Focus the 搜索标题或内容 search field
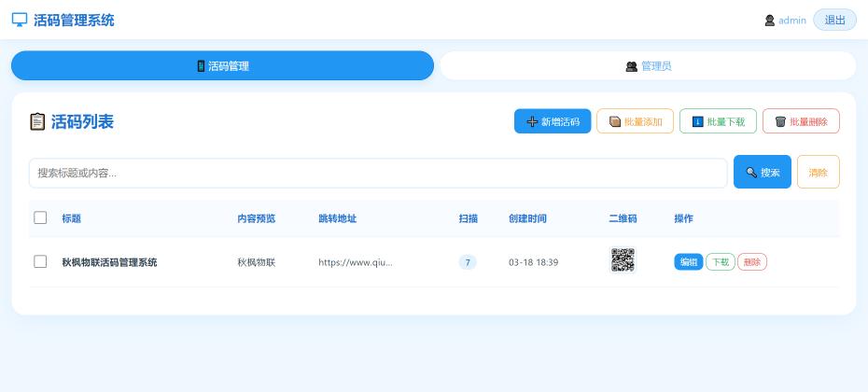 click(377, 173)
